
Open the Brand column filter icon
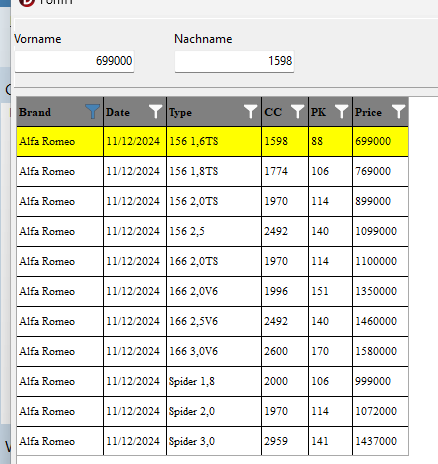tap(92, 111)
